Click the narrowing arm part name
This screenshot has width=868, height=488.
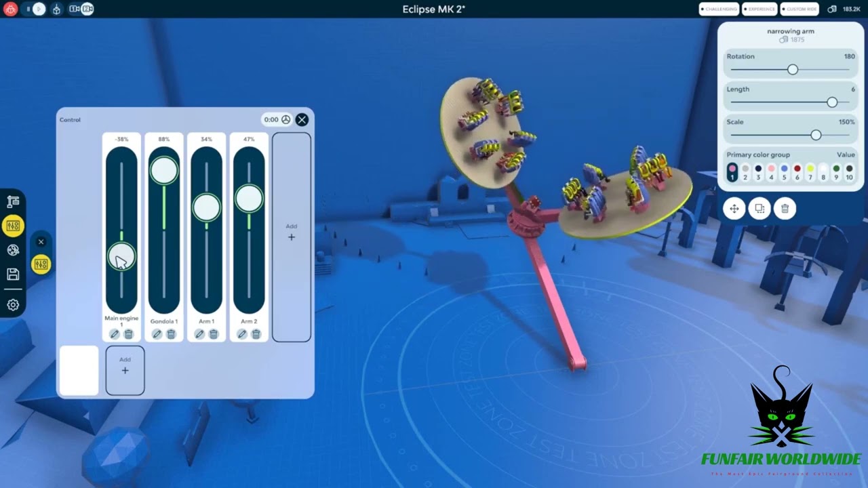point(791,31)
